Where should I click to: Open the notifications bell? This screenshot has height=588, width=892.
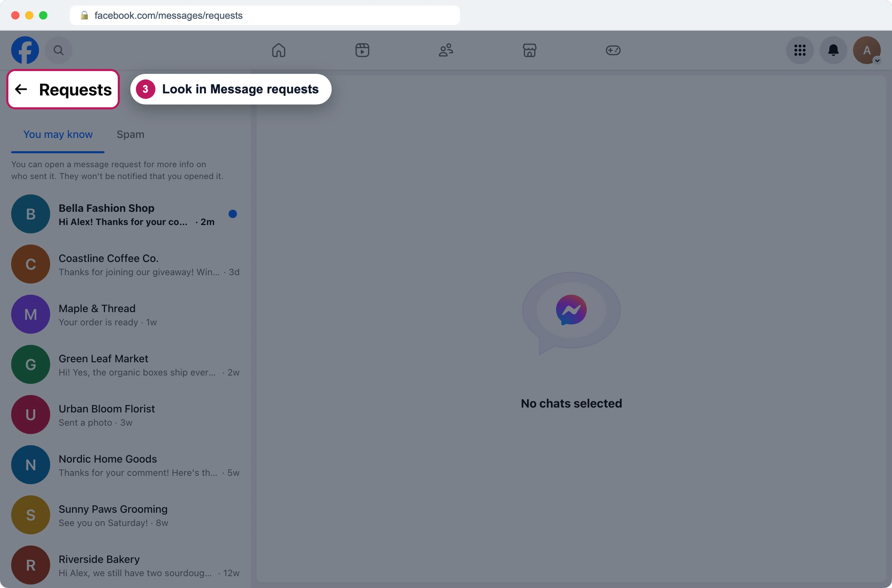click(x=833, y=50)
